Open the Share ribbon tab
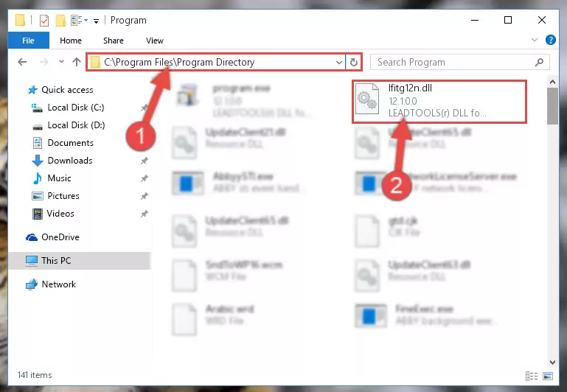The width and height of the screenshot is (567, 392). coord(114,41)
